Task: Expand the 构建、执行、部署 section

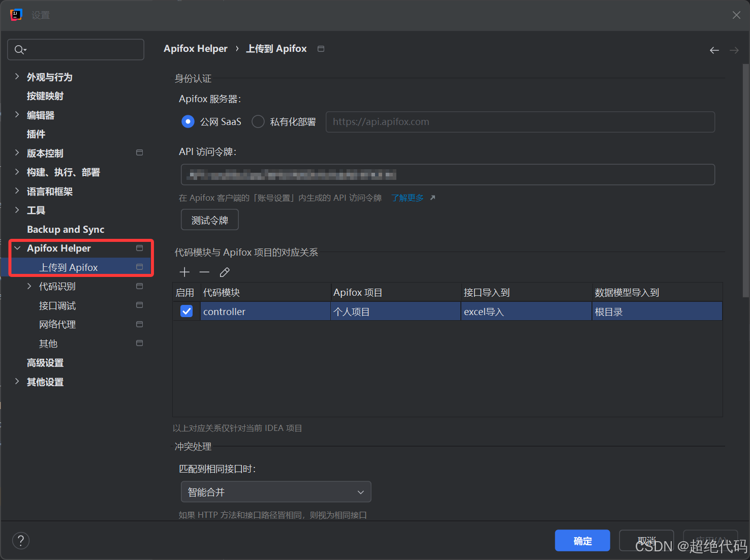Action: click(x=17, y=172)
